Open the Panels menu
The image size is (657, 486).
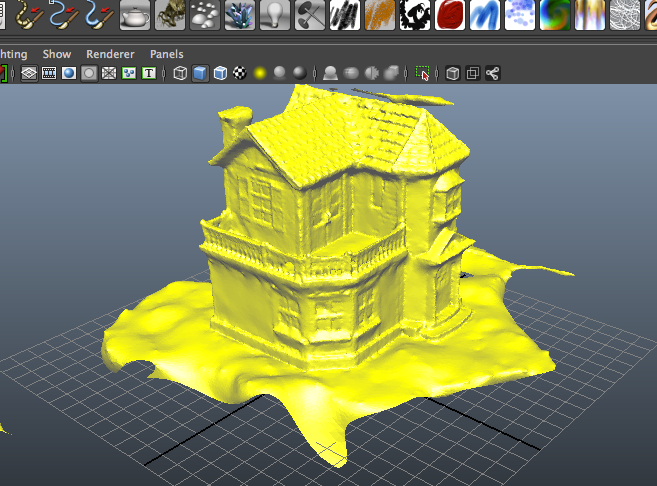(x=166, y=54)
